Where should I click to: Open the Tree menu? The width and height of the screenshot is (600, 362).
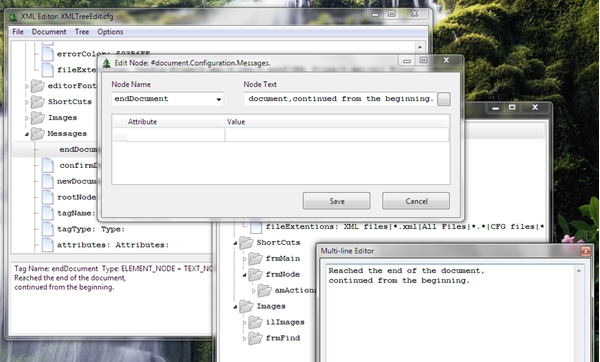click(82, 32)
